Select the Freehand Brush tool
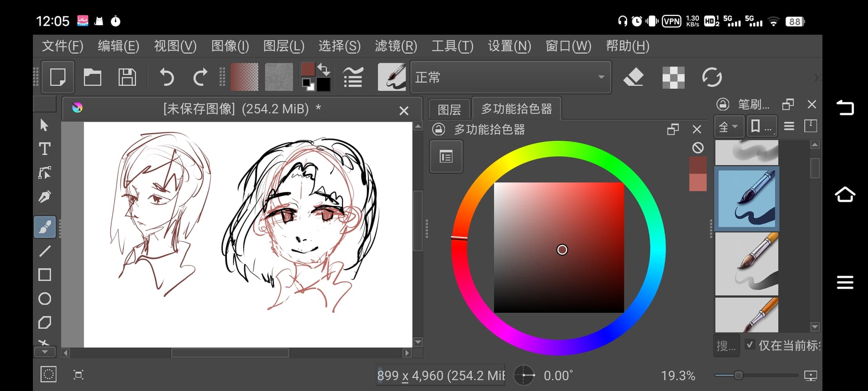Screen dimensions: 868x391 (x=45, y=227)
